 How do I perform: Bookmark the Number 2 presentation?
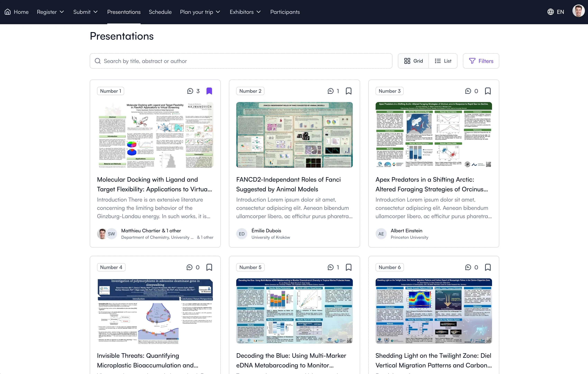[348, 91]
